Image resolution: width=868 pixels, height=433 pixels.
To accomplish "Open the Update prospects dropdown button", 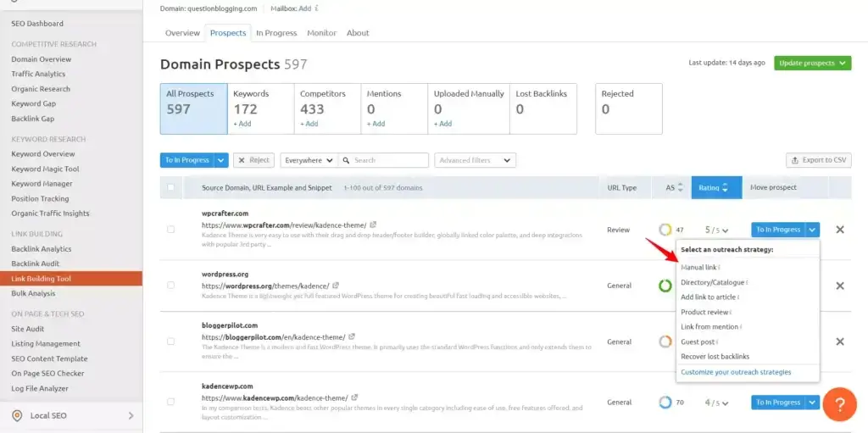I will pyautogui.click(x=812, y=63).
